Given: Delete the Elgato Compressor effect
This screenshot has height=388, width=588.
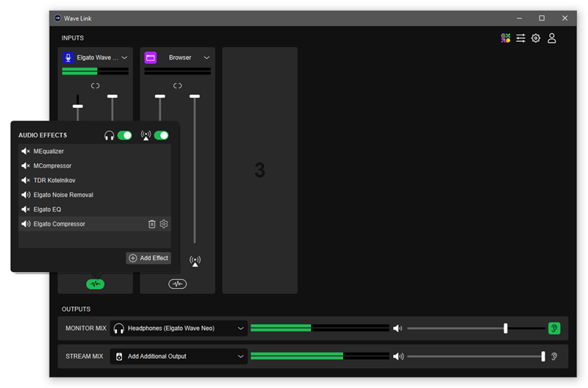Looking at the screenshot, I should tap(152, 224).
